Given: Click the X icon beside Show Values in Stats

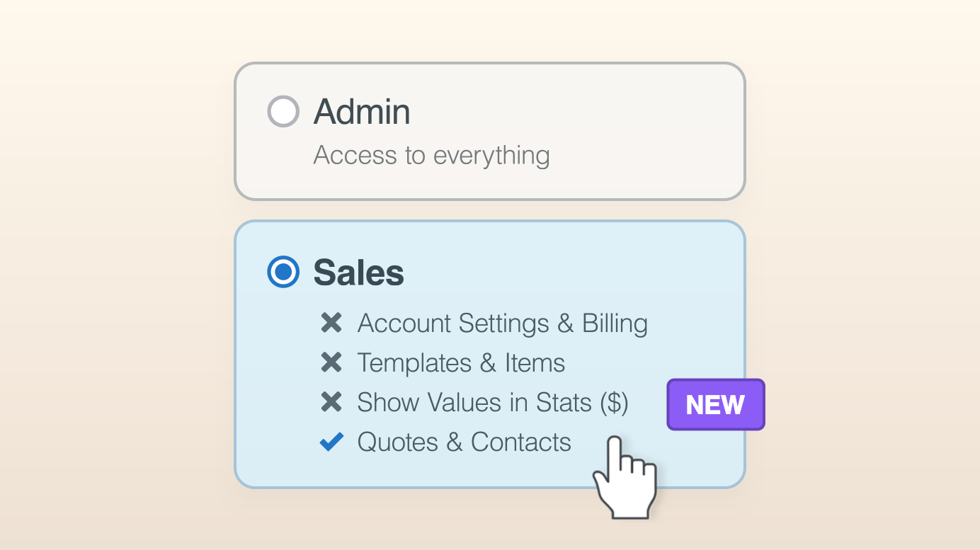Looking at the screenshot, I should tap(331, 402).
